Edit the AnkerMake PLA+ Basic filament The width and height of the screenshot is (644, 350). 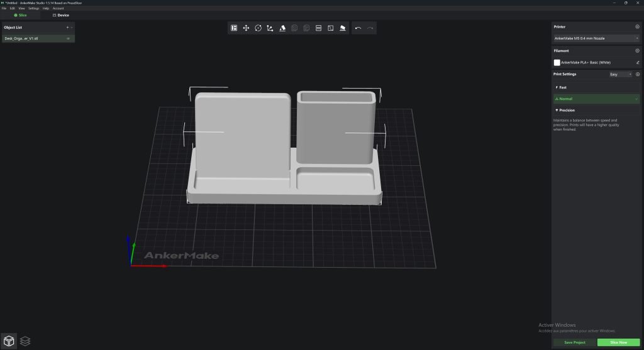pos(638,62)
